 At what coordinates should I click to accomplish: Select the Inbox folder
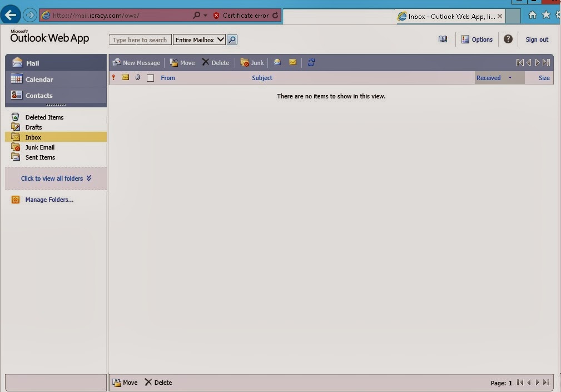coord(56,137)
